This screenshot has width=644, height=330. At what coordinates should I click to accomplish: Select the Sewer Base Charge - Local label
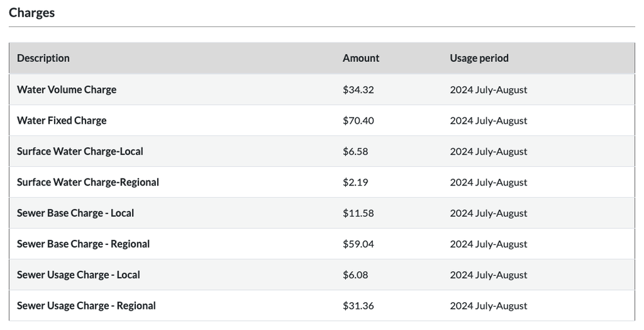pos(75,213)
